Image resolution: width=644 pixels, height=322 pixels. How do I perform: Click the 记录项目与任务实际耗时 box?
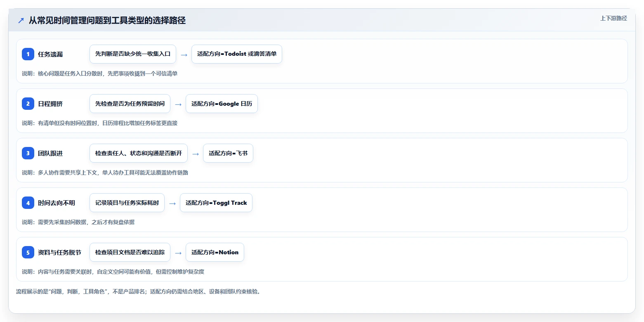(127, 203)
